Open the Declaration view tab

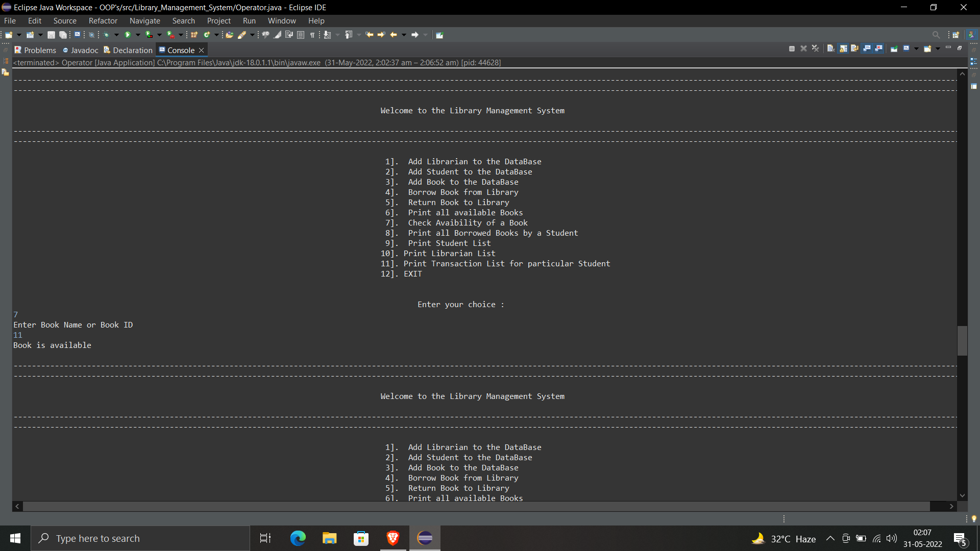point(129,50)
